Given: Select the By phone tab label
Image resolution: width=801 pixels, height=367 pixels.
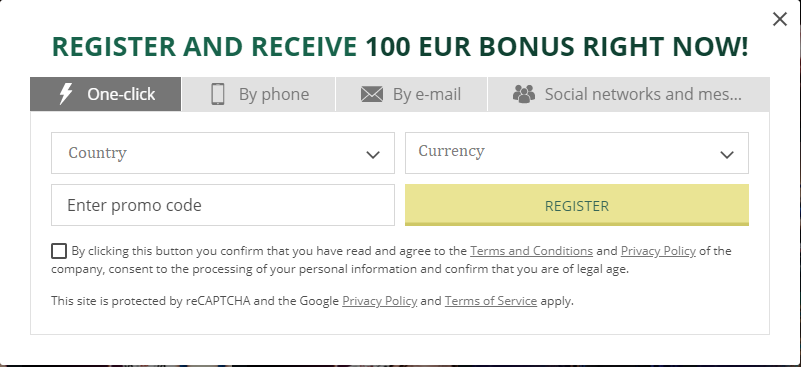Looking at the screenshot, I should 274,94.
